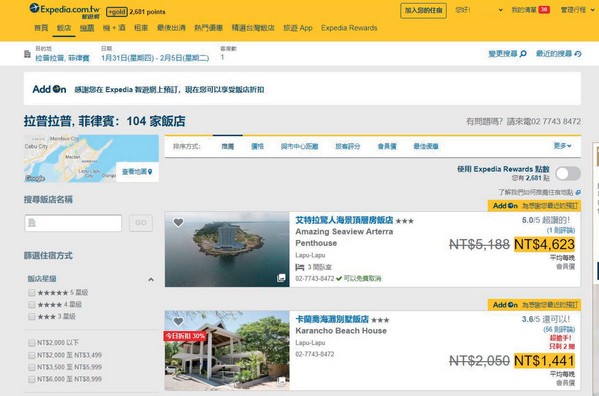Sort results by 最佳優惠

(426, 146)
